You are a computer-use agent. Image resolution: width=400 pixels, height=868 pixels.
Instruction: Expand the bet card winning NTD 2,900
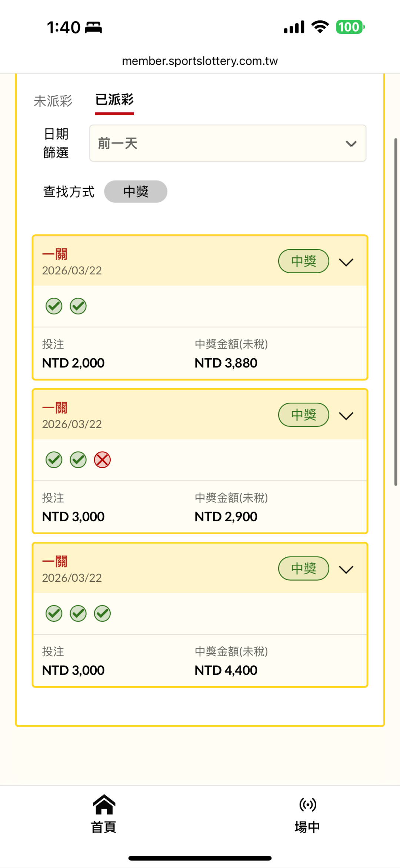(346, 416)
